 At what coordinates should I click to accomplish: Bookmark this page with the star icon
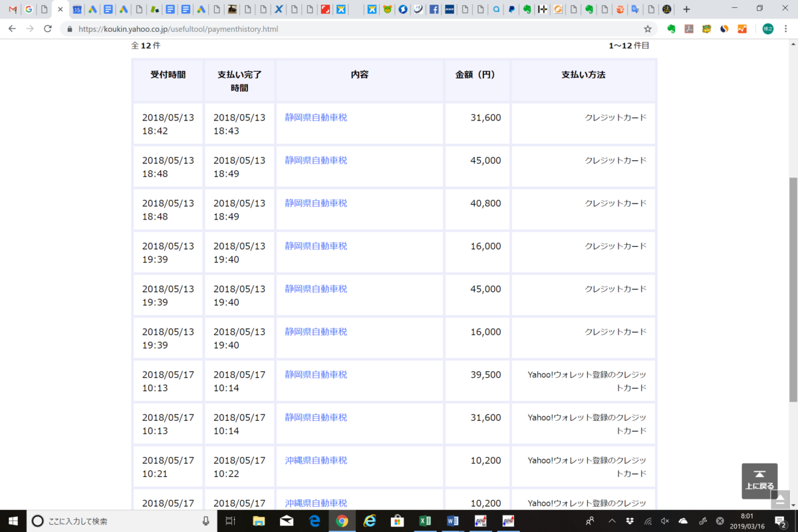648,29
